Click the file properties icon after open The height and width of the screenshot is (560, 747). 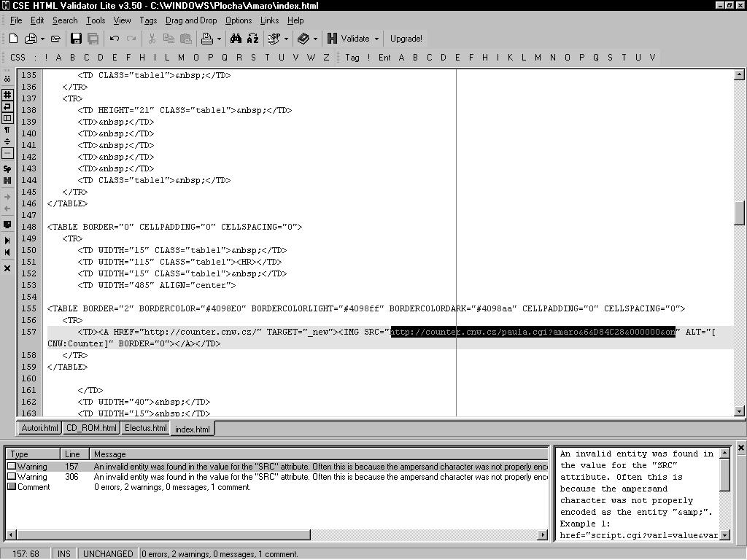tap(55, 39)
